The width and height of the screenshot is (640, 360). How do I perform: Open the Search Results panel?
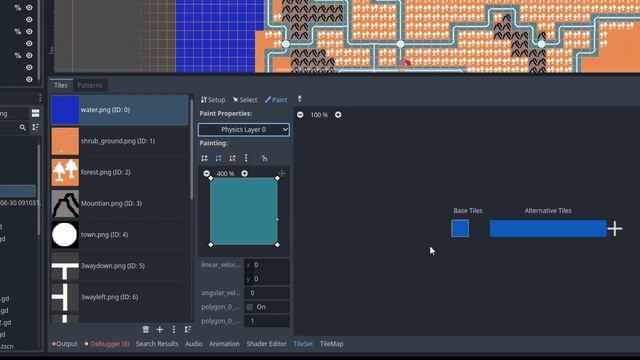coord(157,344)
